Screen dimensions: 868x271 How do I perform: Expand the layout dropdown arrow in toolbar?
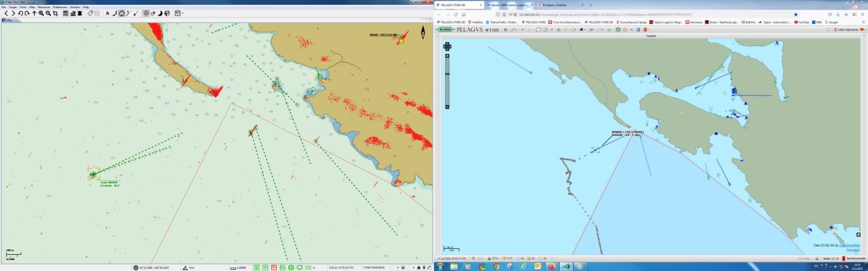183,14
